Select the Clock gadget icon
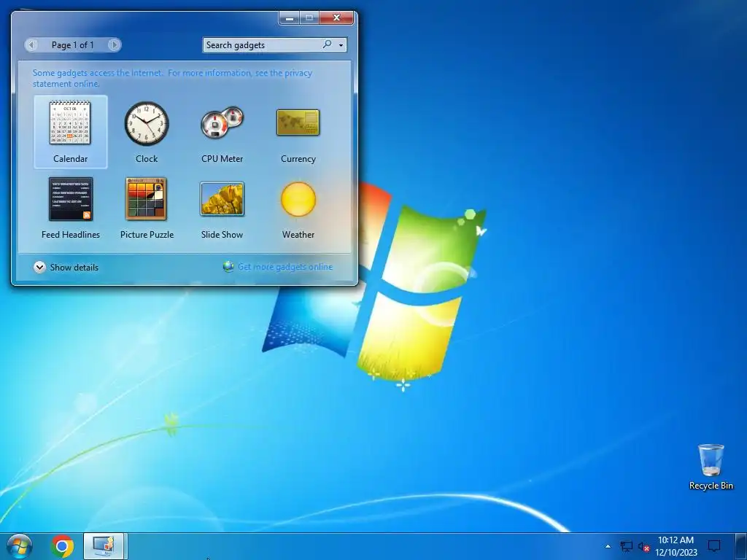The image size is (747, 560). pyautogui.click(x=146, y=123)
